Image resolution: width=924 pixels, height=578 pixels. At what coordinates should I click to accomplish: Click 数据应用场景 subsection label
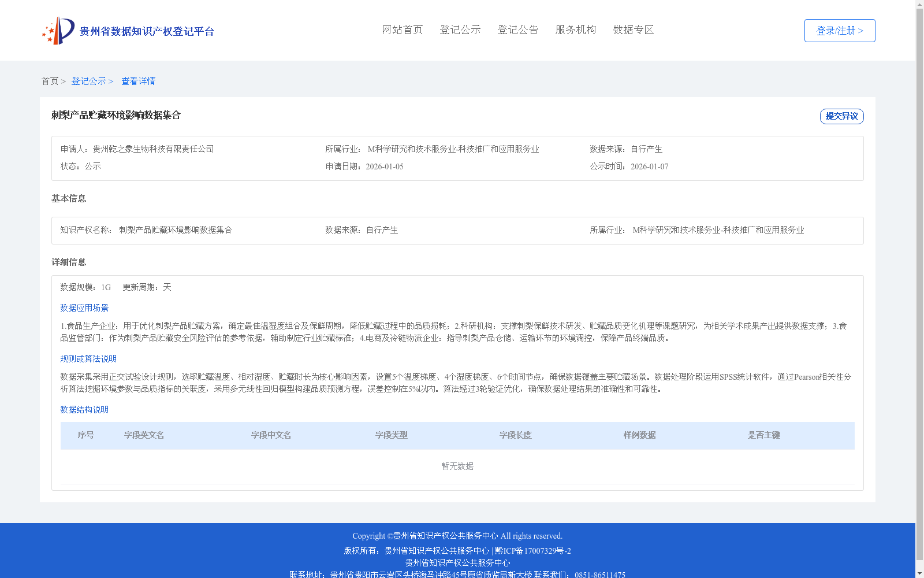(84, 308)
